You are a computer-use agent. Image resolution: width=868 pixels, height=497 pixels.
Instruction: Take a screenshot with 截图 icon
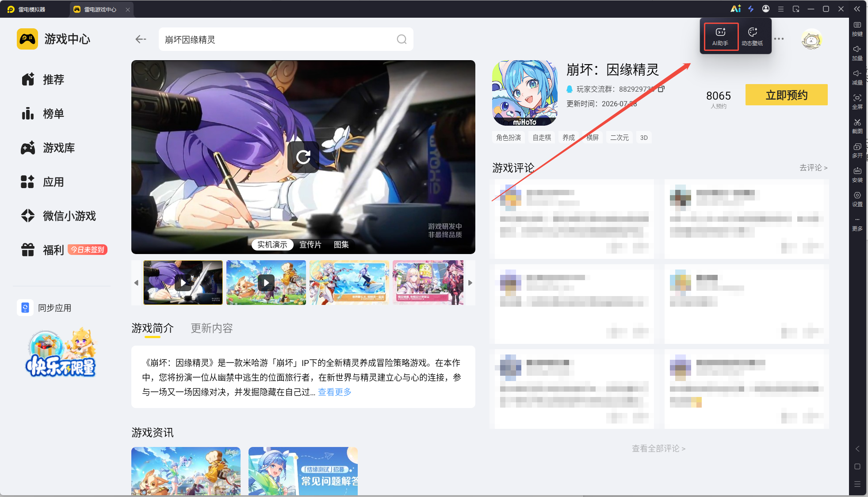coord(857,126)
